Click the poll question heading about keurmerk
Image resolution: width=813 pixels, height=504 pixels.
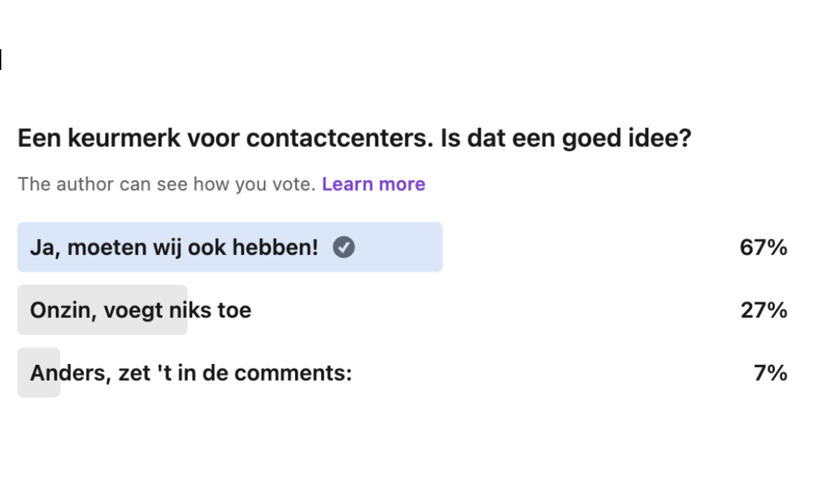[x=354, y=138]
